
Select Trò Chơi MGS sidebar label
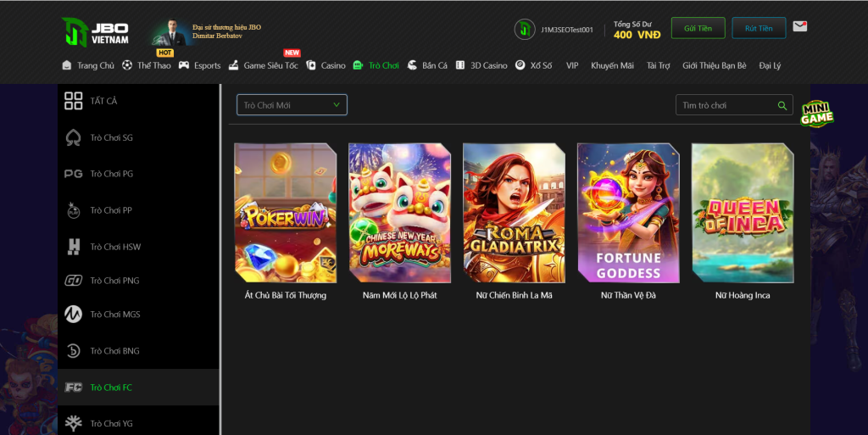(x=115, y=315)
